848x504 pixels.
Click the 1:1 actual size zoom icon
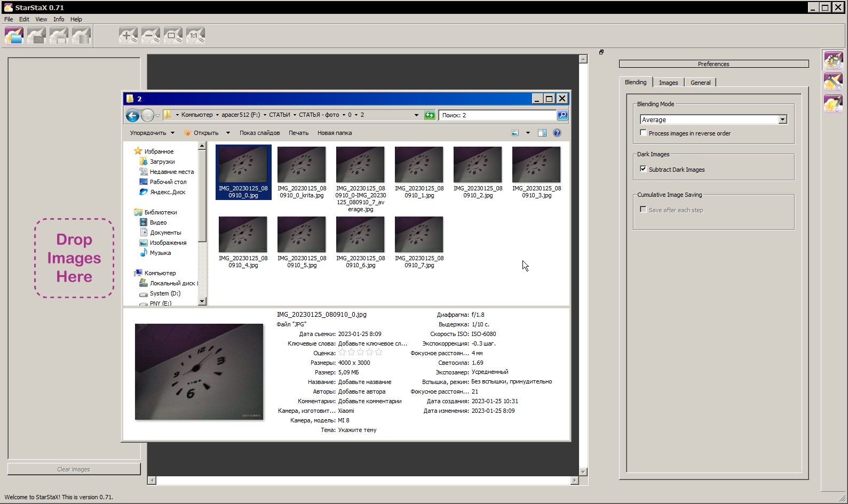click(195, 36)
